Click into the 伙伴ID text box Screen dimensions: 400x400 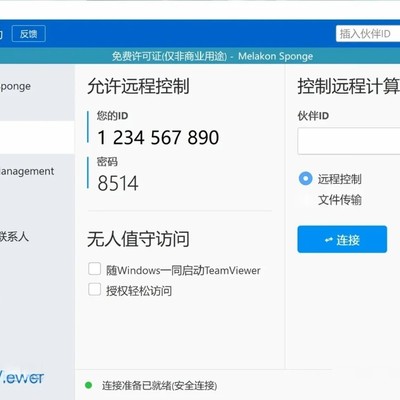tap(349, 141)
